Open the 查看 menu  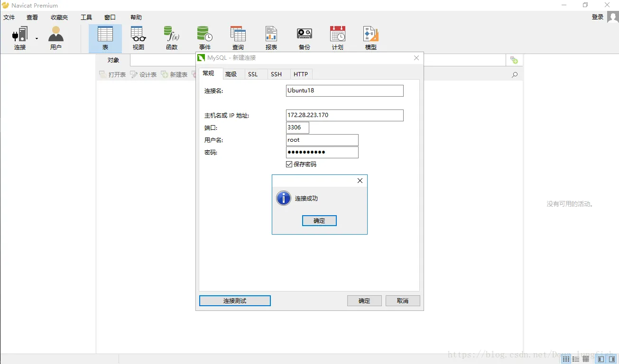(32, 17)
